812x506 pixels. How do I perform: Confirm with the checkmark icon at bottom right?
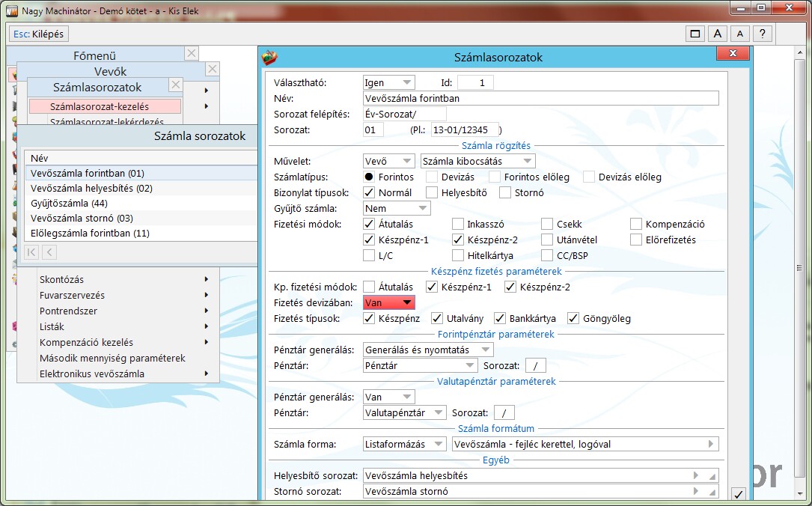coord(739,493)
